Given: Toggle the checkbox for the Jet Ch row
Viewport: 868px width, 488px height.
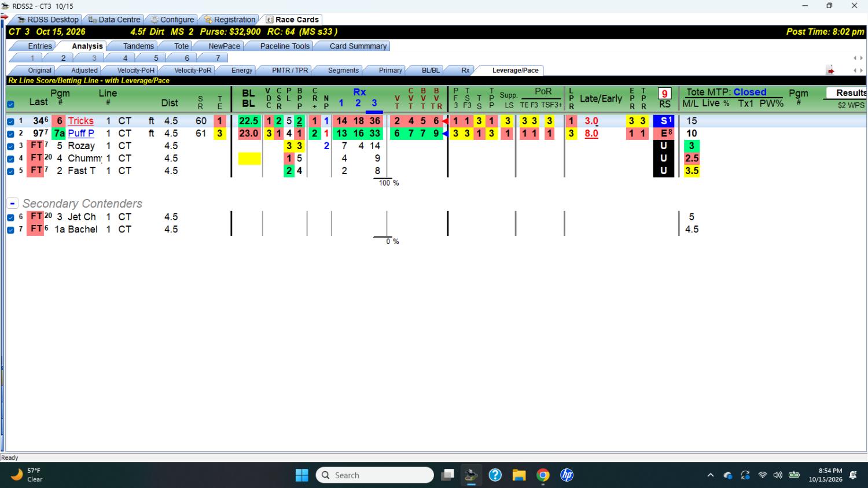Looking at the screenshot, I should point(10,217).
